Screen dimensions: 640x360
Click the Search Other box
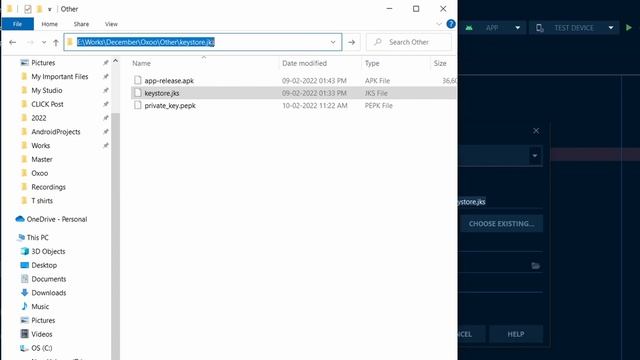click(x=409, y=42)
